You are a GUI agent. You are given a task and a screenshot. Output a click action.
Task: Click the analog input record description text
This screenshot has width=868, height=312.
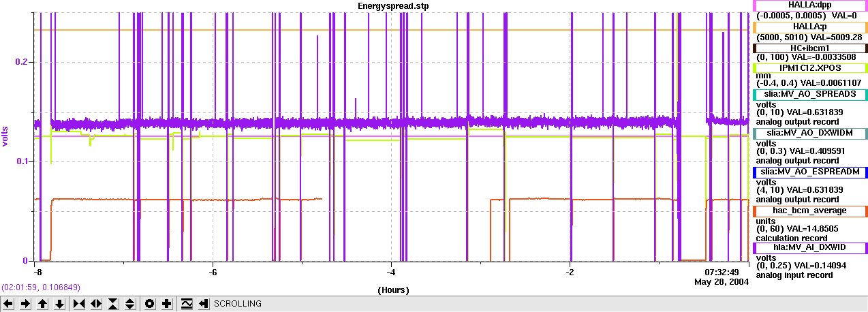(794, 275)
